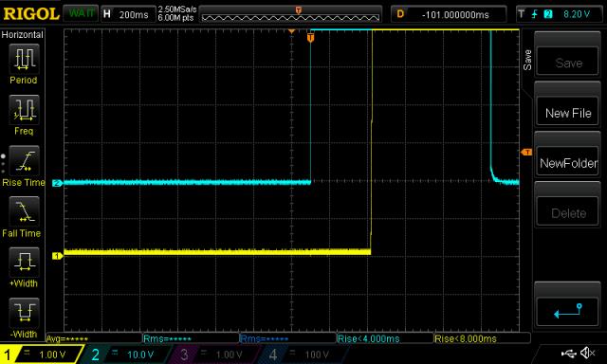The height and width of the screenshot is (364, 607).
Task: Click the speaker mute icon
Action: tap(588, 353)
